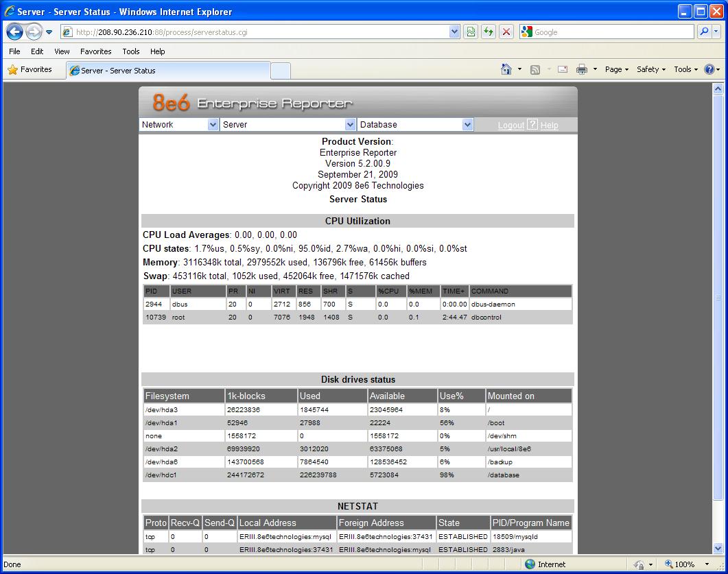This screenshot has height=574, width=728.
Task: Click the question mark help icon
Action: [532, 125]
